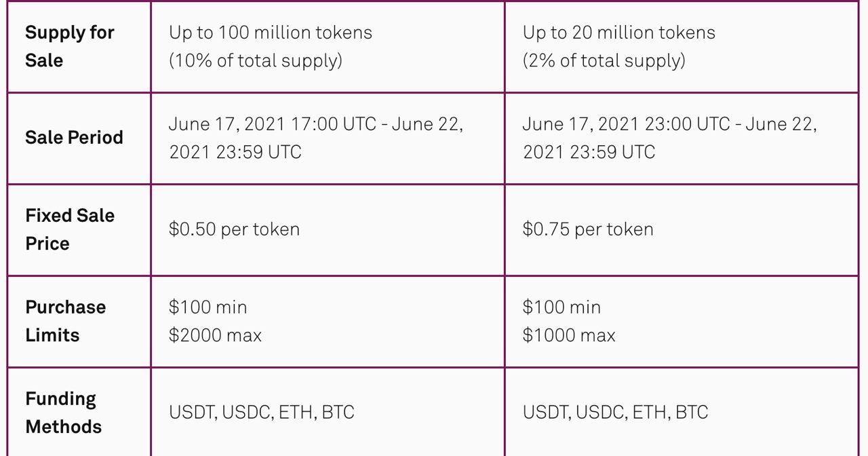Select right column 'USDT, USDC, ETH, BTC'
Image resolution: width=868 pixels, height=456 pixels.
click(x=616, y=413)
